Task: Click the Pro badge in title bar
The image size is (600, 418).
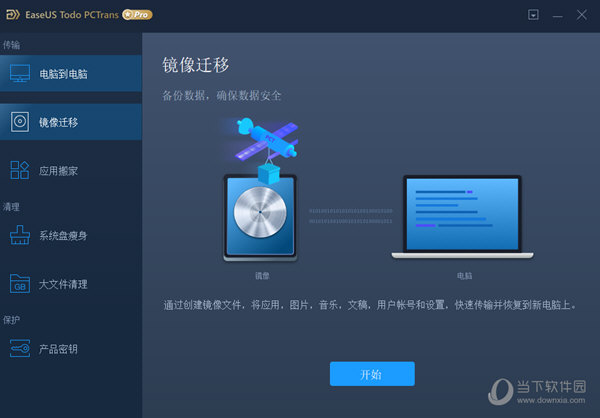Action: 137,15
